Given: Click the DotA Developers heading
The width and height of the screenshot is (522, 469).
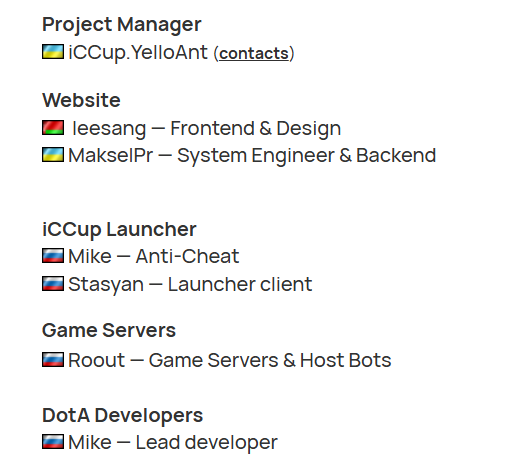Looking at the screenshot, I should pyautogui.click(x=122, y=415).
